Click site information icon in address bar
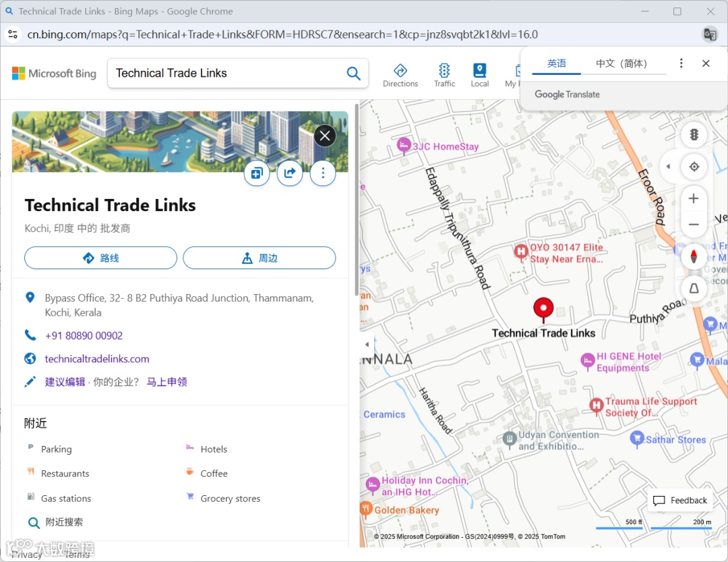728x562 pixels. pos(13,34)
